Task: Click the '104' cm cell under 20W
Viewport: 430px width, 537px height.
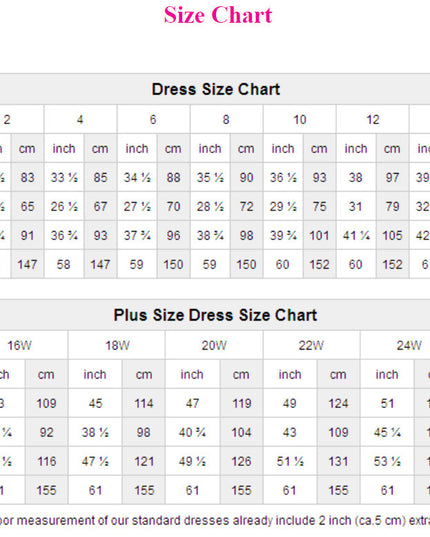Action: click(241, 432)
